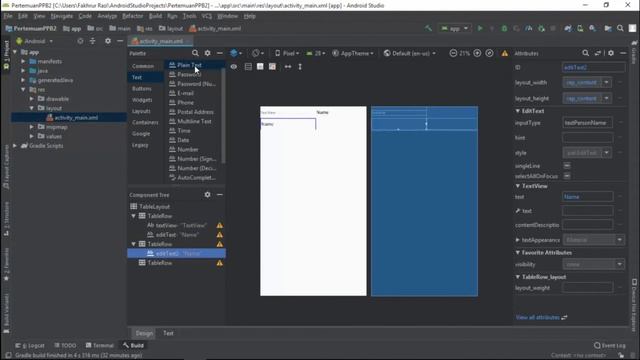Open Component Tree settings gear
Viewport: 640px width, 360px height.
[207, 195]
